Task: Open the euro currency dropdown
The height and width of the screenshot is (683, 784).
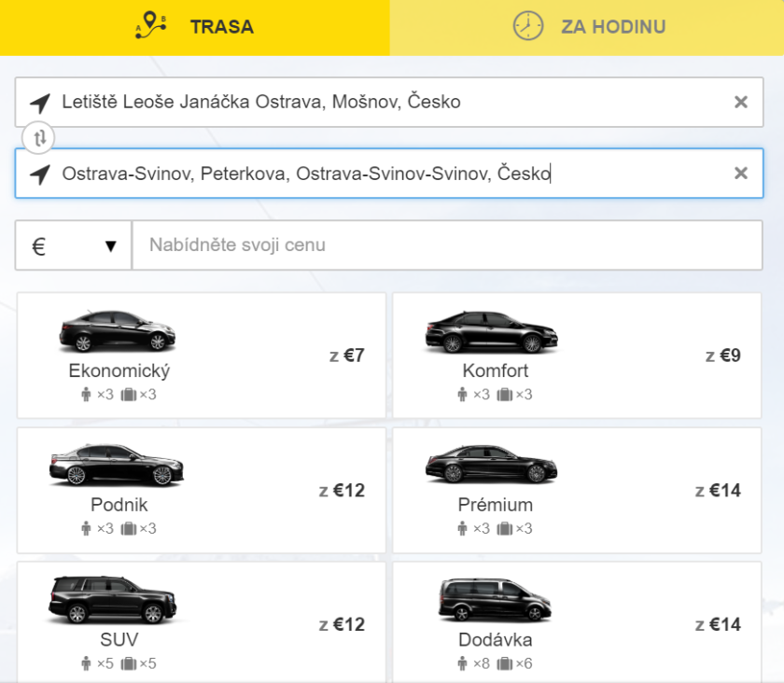Action: (74, 245)
